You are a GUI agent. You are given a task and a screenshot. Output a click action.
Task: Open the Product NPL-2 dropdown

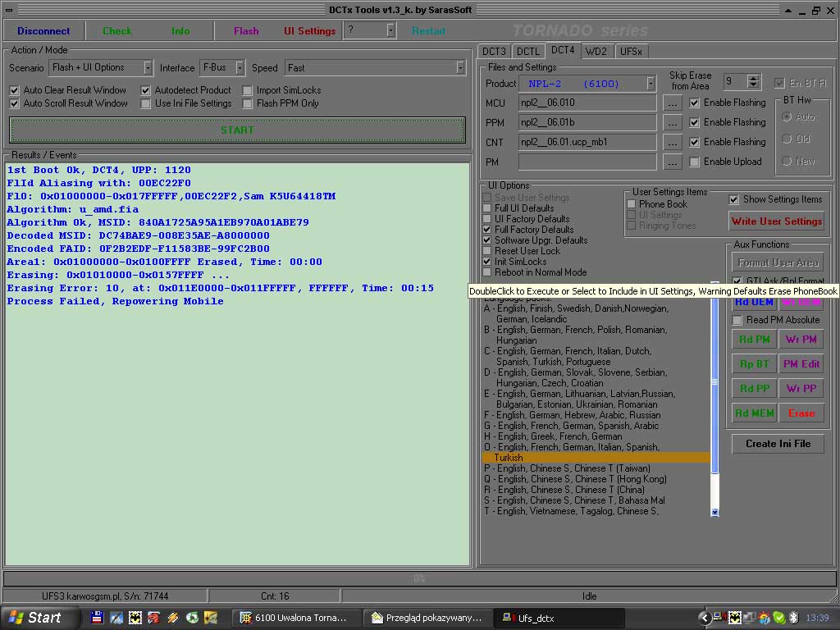651,84
